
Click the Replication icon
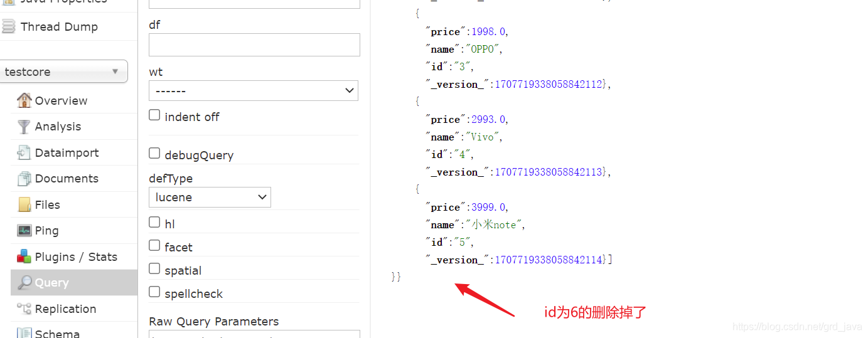click(x=24, y=309)
